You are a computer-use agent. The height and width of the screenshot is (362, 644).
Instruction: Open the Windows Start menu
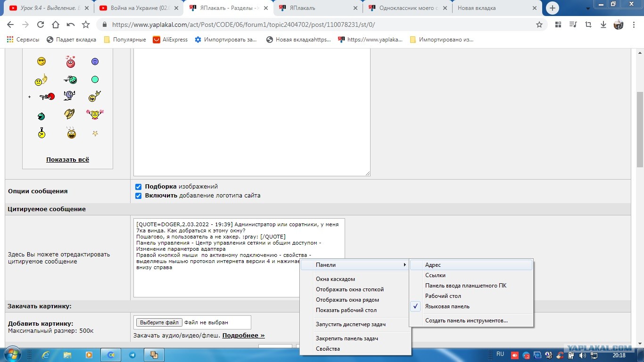point(12,354)
